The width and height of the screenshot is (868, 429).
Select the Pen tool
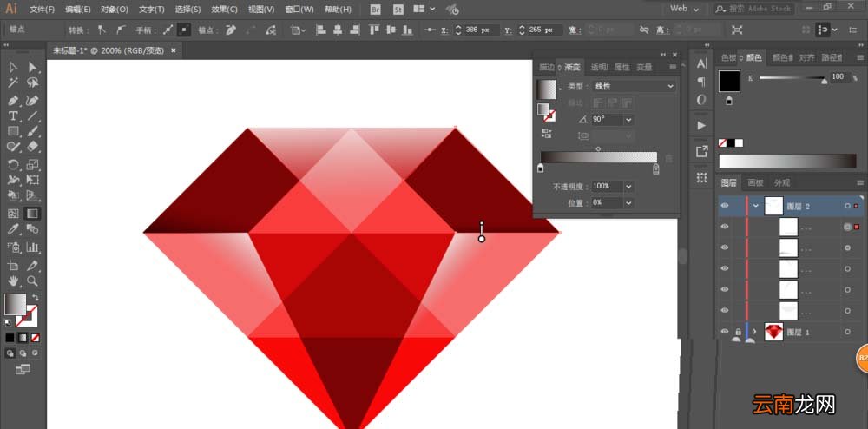click(13, 101)
